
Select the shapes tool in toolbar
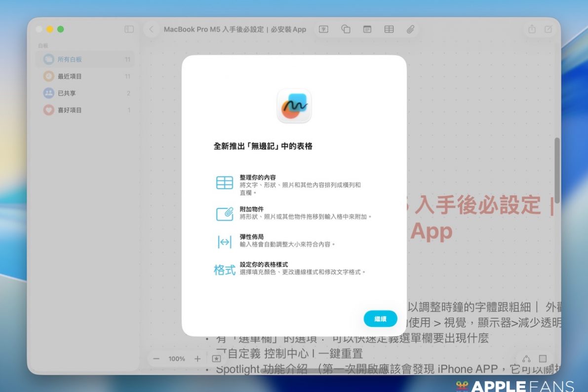tap(346, 29)
